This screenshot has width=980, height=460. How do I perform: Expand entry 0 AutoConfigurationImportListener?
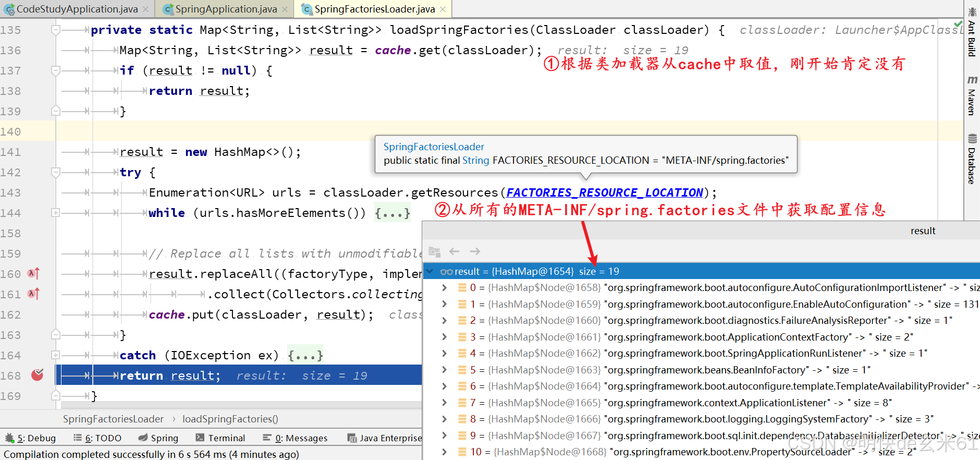pyautogui.click(x=444, y=287)
